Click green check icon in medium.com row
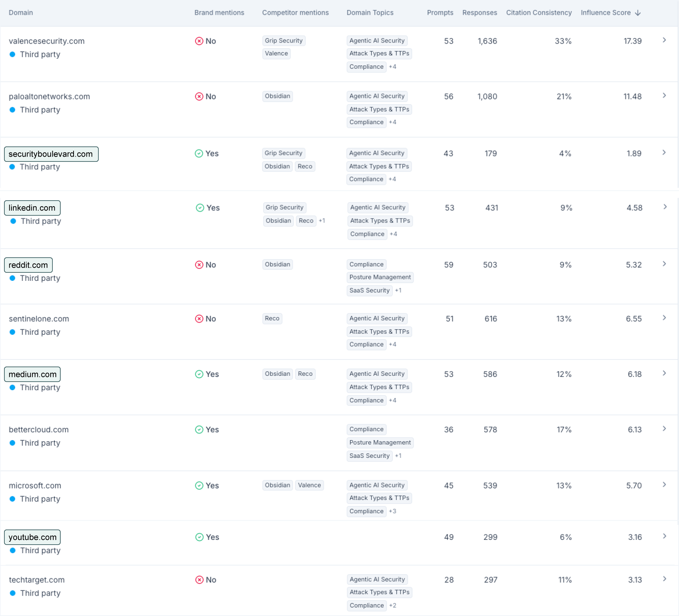 point(199,374)
